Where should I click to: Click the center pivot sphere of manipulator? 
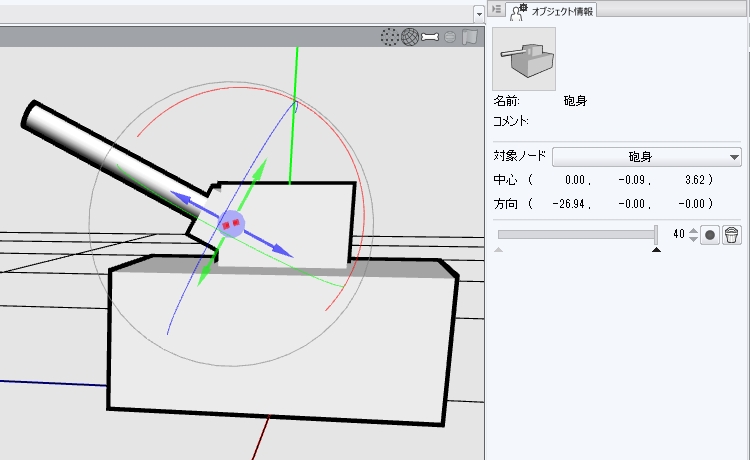pos(232,224)
